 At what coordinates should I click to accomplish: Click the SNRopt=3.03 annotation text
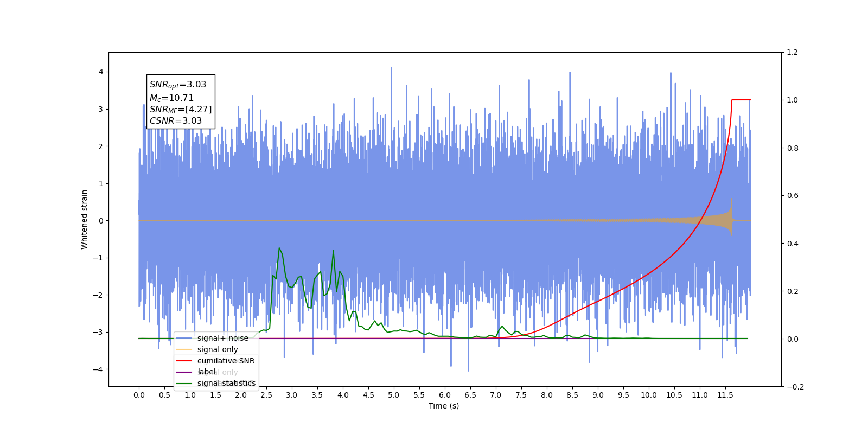(x=178, y=85)
